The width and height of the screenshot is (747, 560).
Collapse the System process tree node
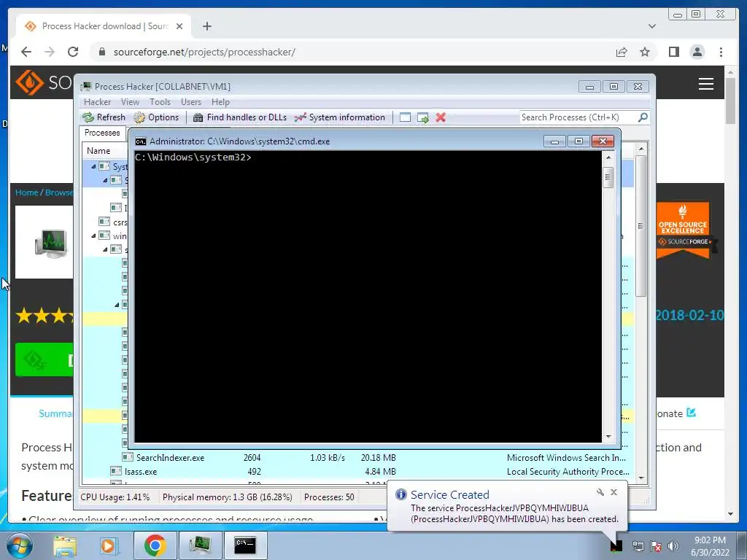point(93,167)
